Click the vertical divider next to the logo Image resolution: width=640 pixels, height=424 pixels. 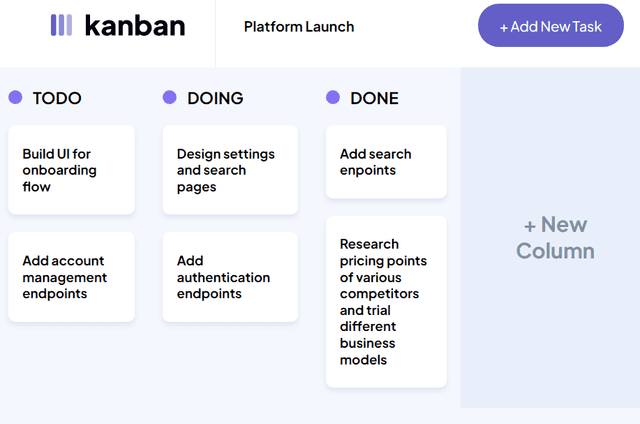[x=215, y=33]
